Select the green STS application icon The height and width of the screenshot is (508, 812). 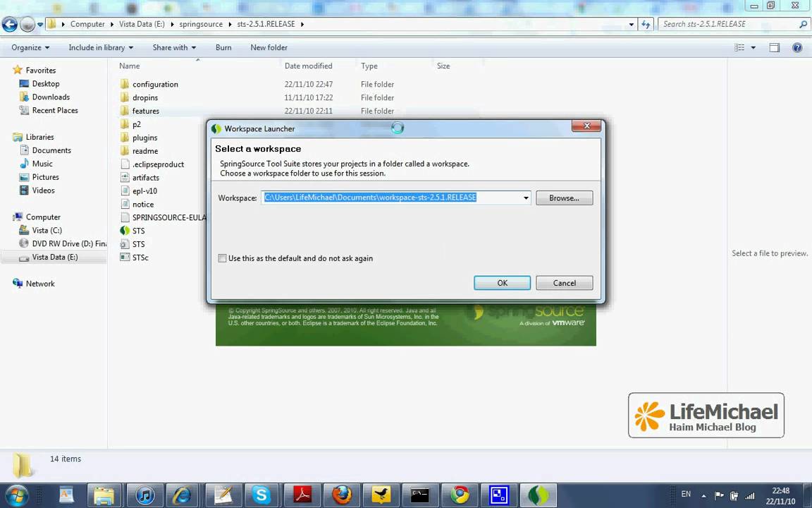pos(125,231)
